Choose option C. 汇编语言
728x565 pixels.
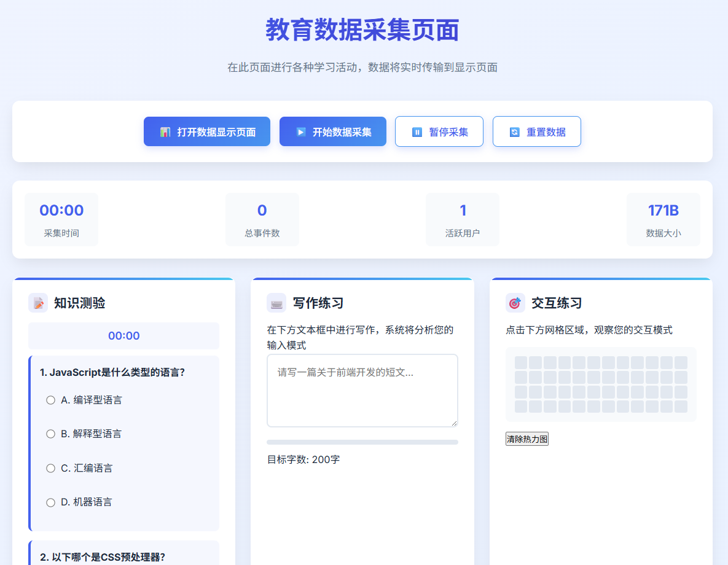coord(50,469)
